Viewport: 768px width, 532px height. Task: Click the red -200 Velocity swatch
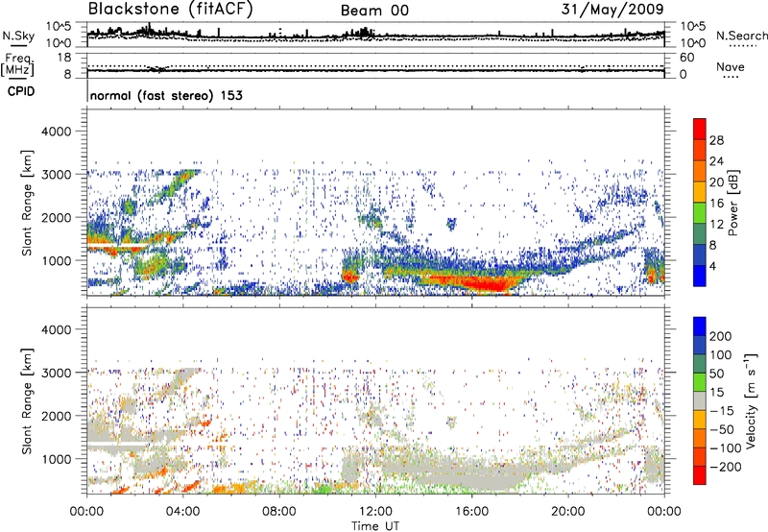point(700,475)
